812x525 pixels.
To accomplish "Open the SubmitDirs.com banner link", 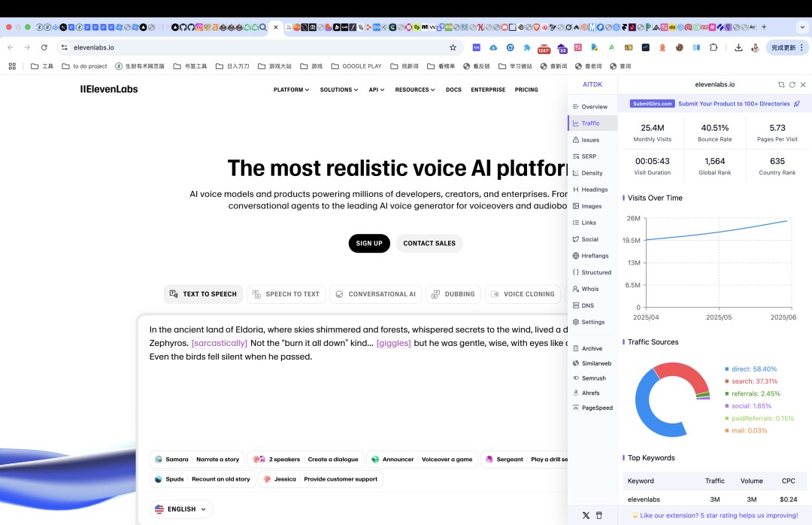I will [715, 104].
